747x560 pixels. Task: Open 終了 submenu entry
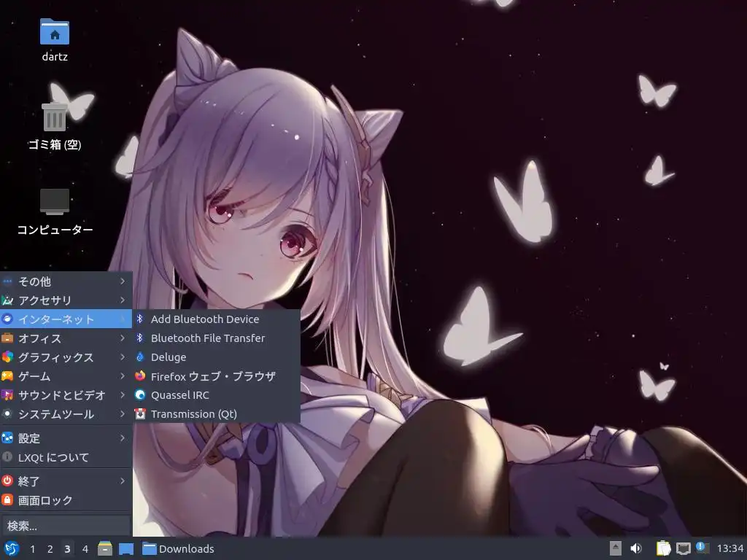pos(66,481)
